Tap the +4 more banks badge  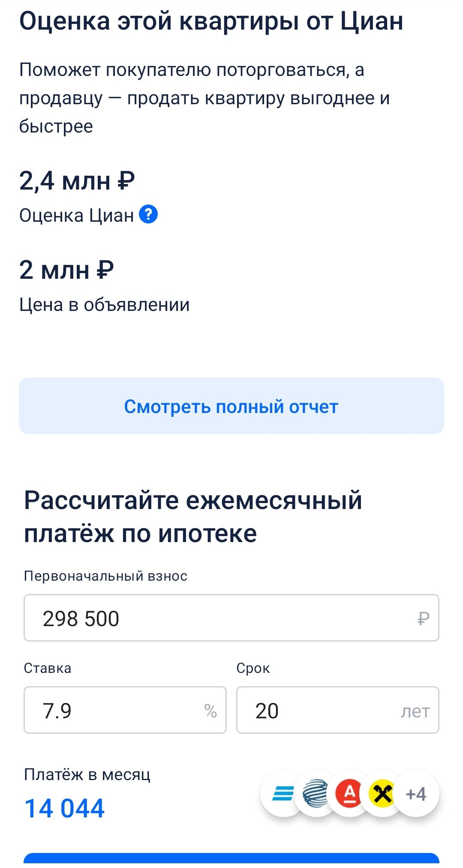click(416, 794)
